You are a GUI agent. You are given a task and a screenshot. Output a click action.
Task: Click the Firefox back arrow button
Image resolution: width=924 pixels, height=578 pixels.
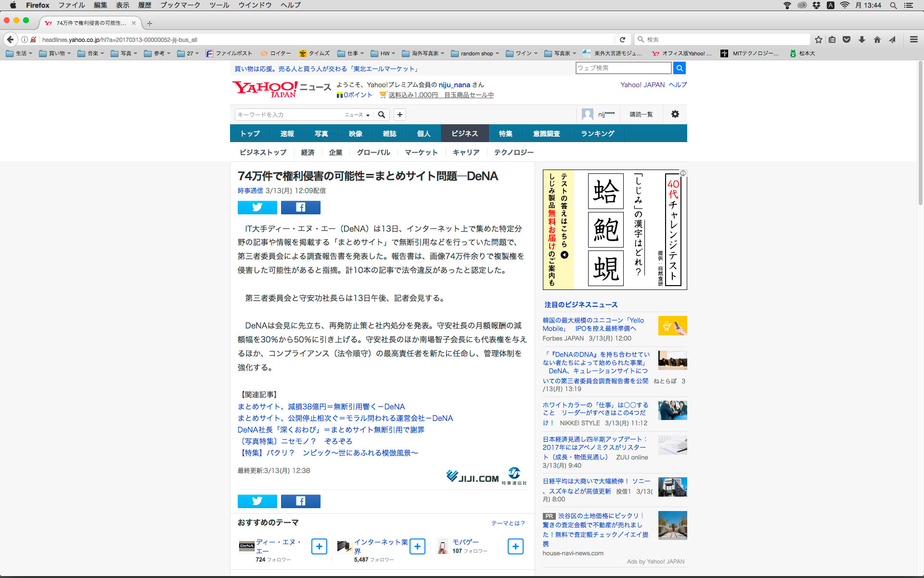click(10, 39)
